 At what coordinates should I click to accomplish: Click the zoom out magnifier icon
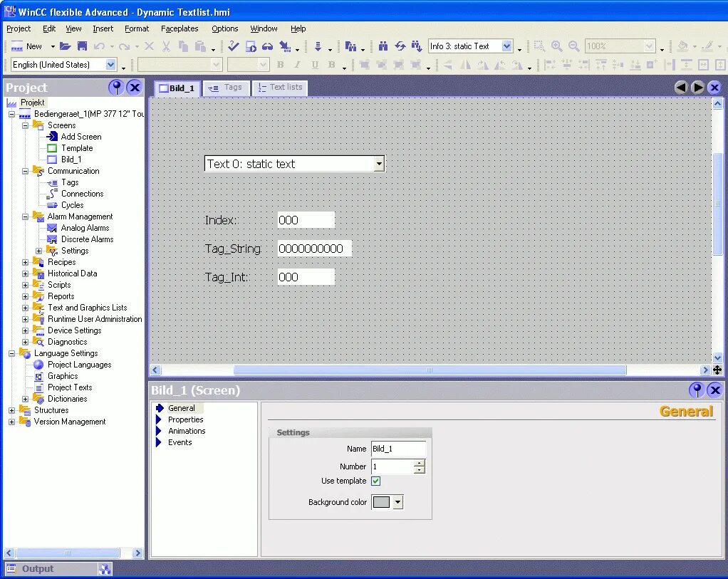(x=574, y=46)
